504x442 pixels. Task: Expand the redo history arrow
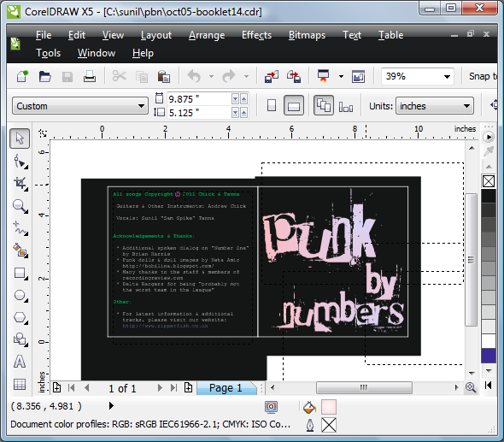tap(246, 77)
